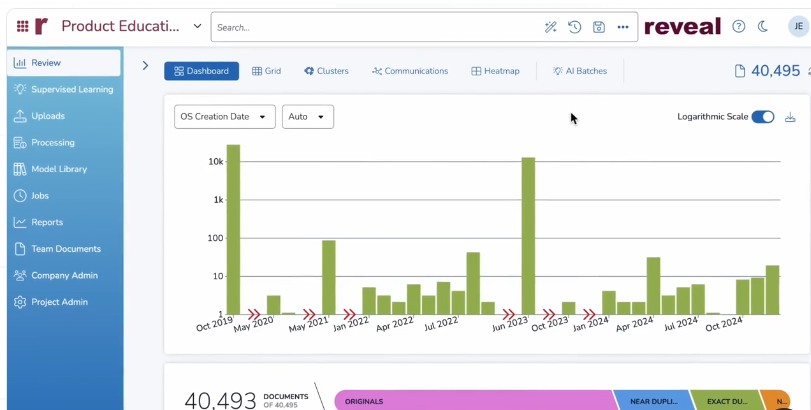This screenshot has width=811, height=410.
Task: Click the save search disk icon
Action: pos(599,27)
